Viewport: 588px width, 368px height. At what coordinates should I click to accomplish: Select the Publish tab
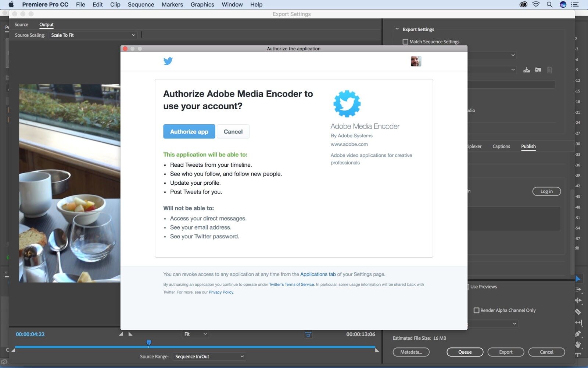click(528, 146)
